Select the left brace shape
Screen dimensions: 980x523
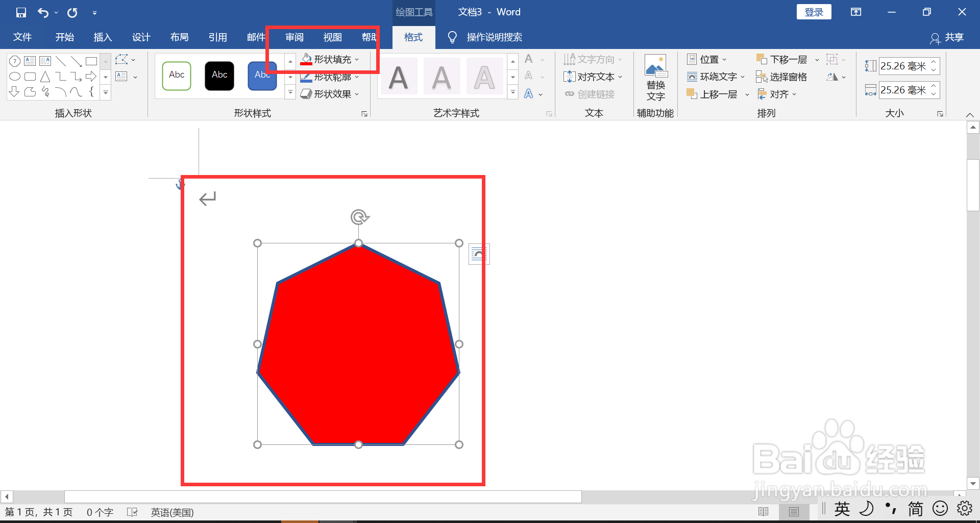(91, 92)
